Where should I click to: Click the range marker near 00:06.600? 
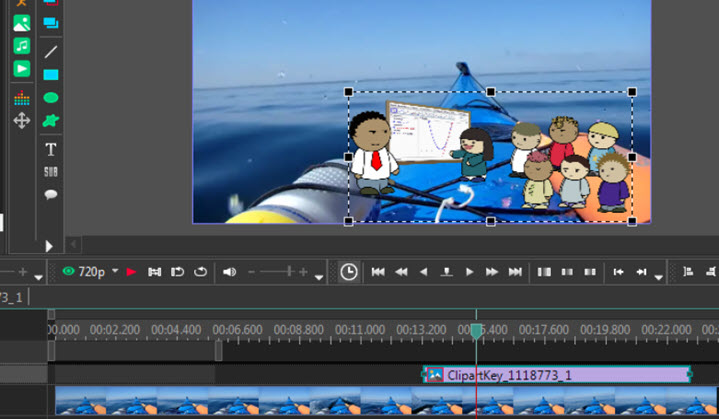(219, 351)
